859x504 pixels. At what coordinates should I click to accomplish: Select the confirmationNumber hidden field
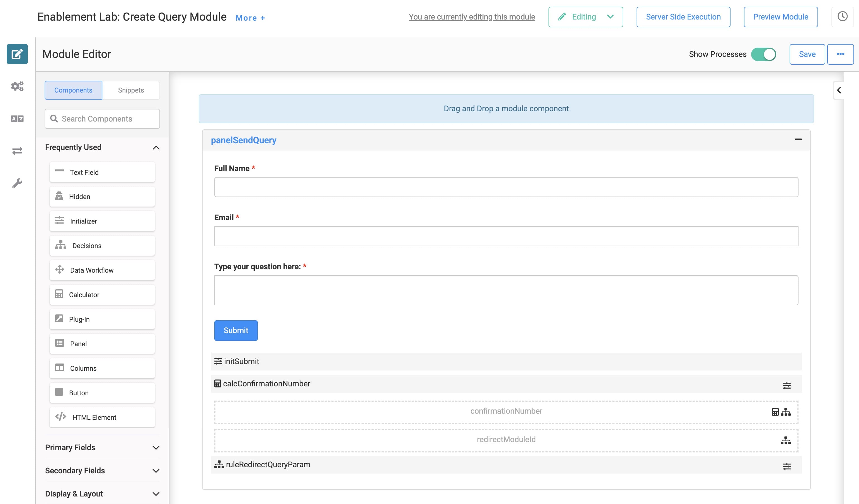point(506,412)
